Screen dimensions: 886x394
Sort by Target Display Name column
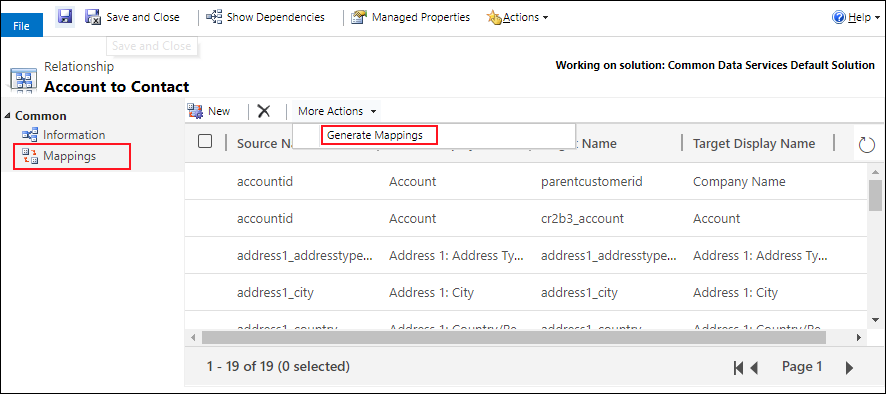(x=754, y=144)
